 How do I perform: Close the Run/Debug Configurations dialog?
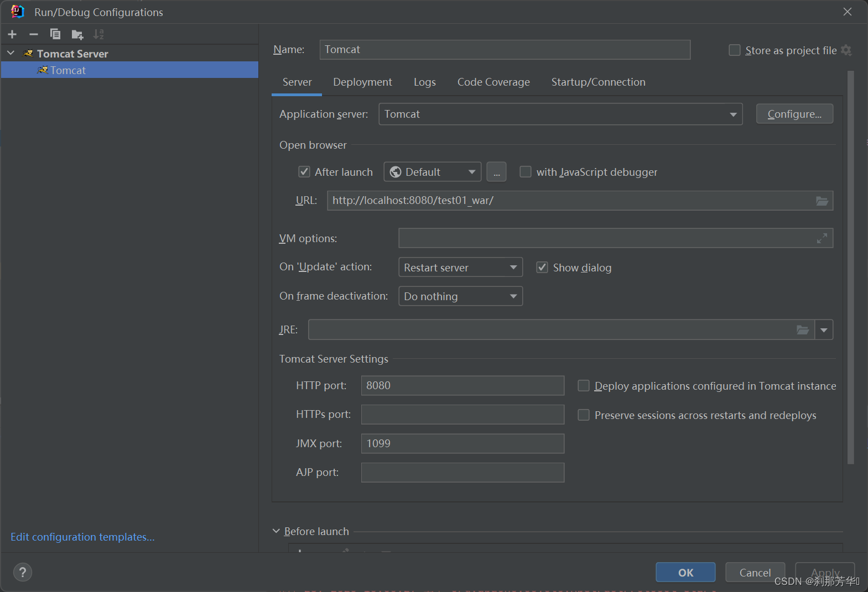click(x=847, y=12)
